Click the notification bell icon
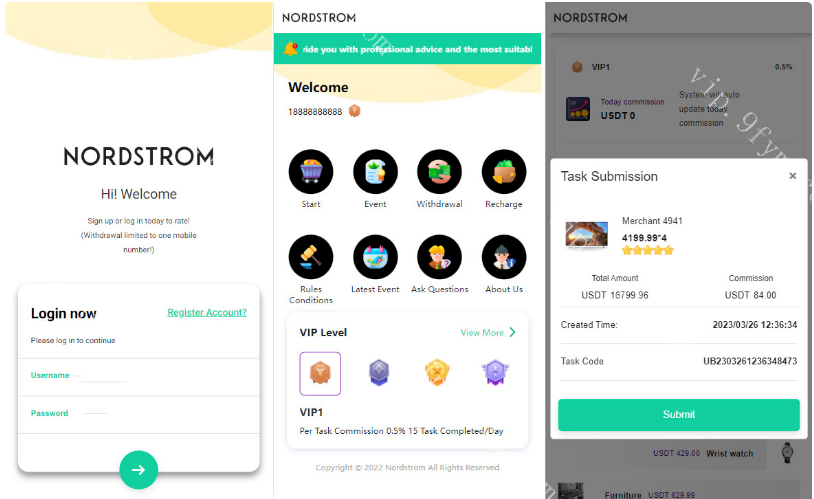 (x=291, y=49)
